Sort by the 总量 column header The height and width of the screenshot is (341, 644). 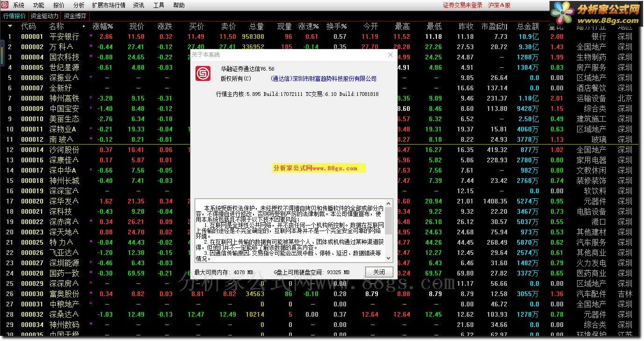click(256, 26)
